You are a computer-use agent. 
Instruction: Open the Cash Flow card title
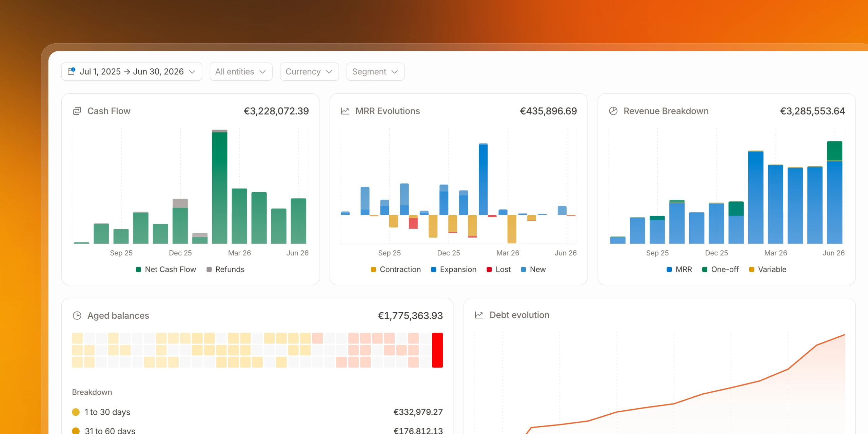pos(109,111)
